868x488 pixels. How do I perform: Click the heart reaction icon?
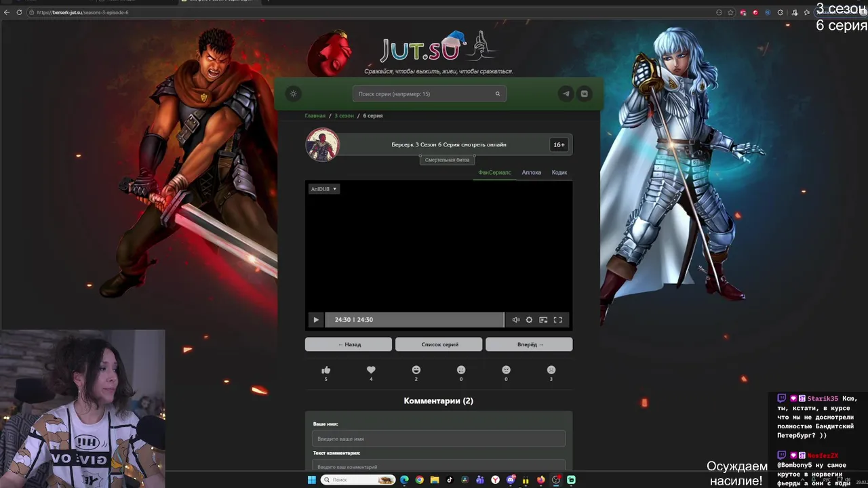coord(371,370)
